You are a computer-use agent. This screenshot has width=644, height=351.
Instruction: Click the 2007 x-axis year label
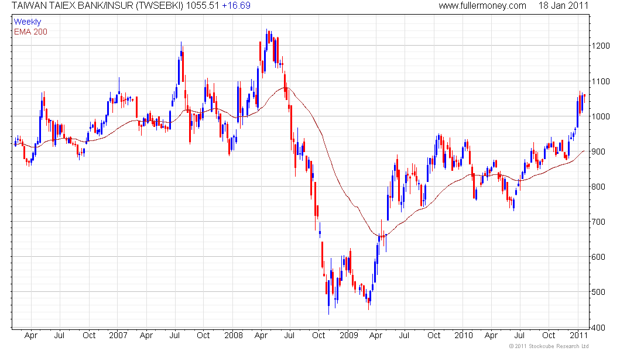(118, 335)
